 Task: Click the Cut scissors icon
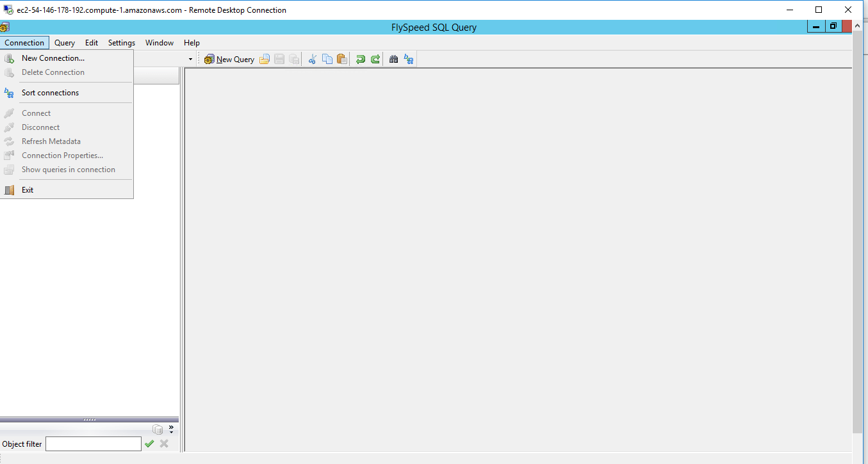tap(312, 59)
